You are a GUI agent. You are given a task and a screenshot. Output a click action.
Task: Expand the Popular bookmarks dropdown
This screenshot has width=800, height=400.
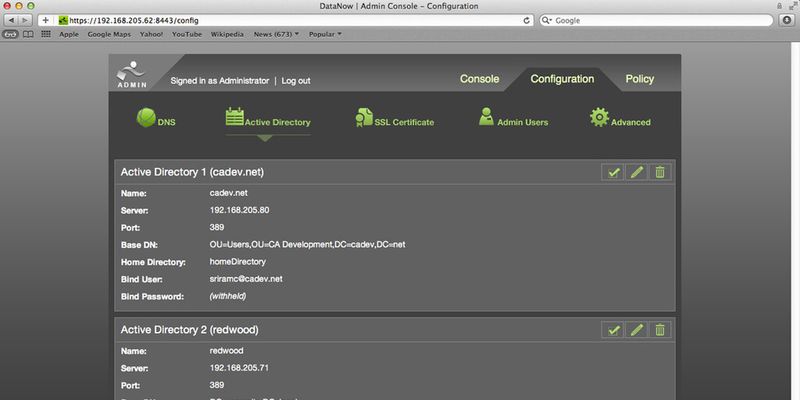click(x=325, y=34)
